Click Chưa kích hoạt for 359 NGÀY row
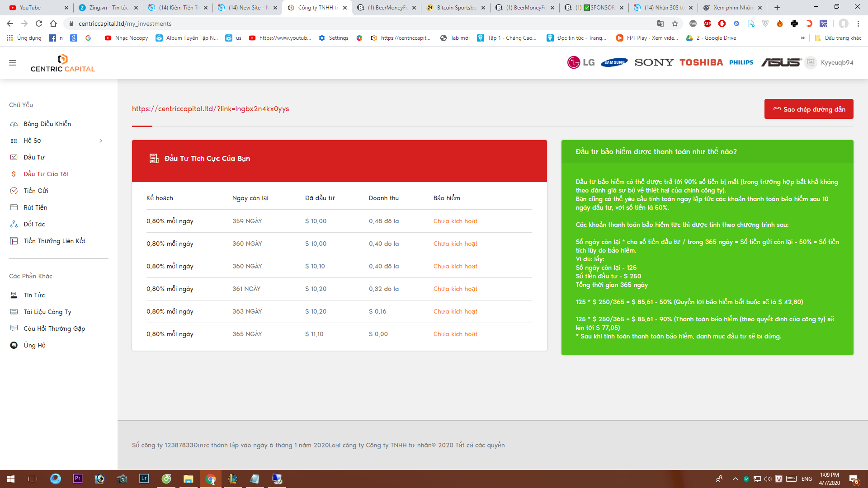 click(x=455, y=221)
